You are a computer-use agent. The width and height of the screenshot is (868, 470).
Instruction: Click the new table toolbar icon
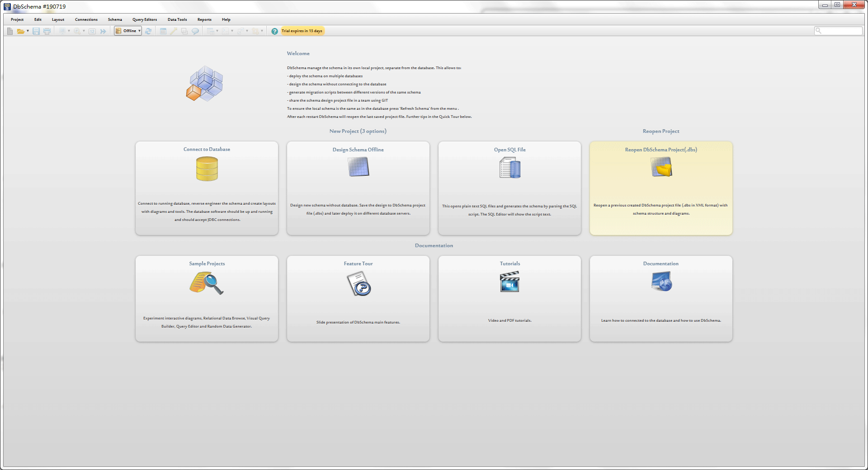coord(163,31)
